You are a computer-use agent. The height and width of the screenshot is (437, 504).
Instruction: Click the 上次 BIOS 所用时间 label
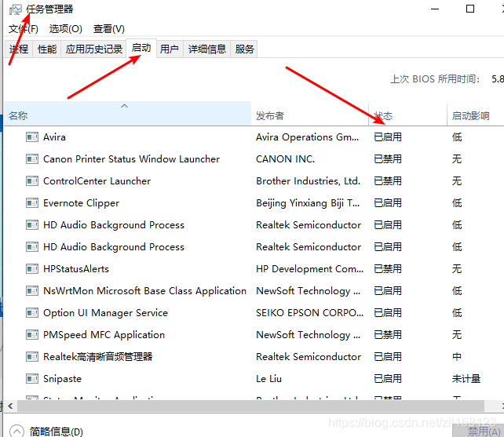pyautogui.click(x=435, y=79)
